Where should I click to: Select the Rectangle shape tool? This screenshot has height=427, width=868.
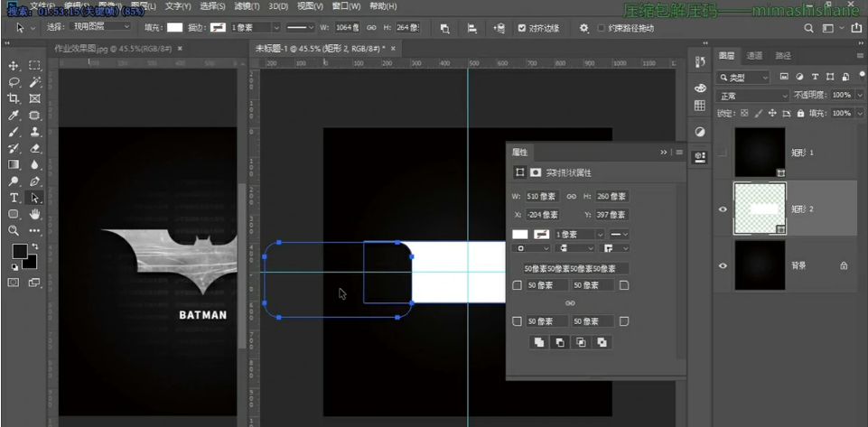tap(14, 214)
